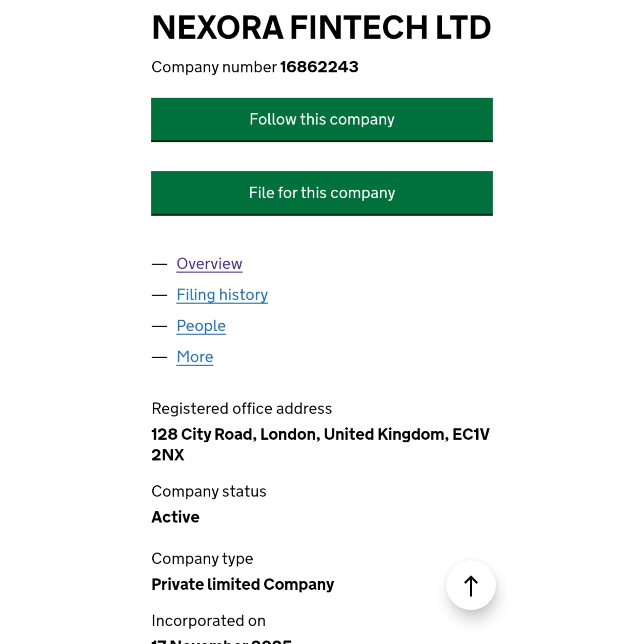Select the company number 16862243

pyautogui.click(x=319, y=67)
